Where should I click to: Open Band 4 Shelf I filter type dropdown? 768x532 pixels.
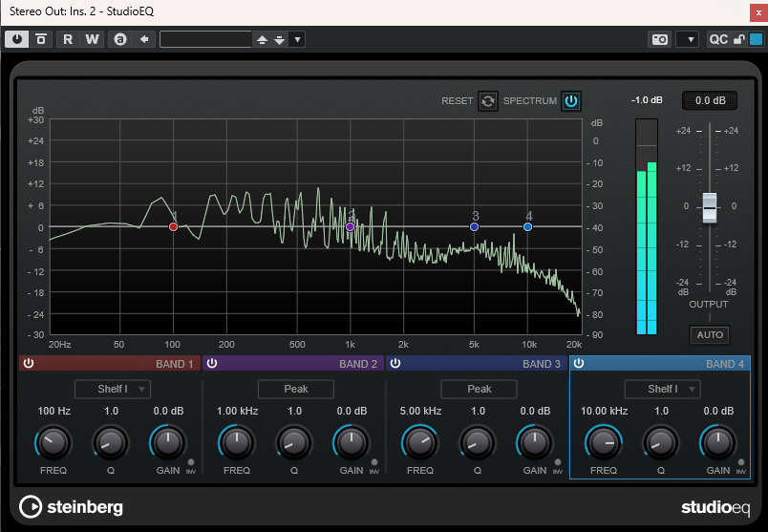[x=662, y=389]
